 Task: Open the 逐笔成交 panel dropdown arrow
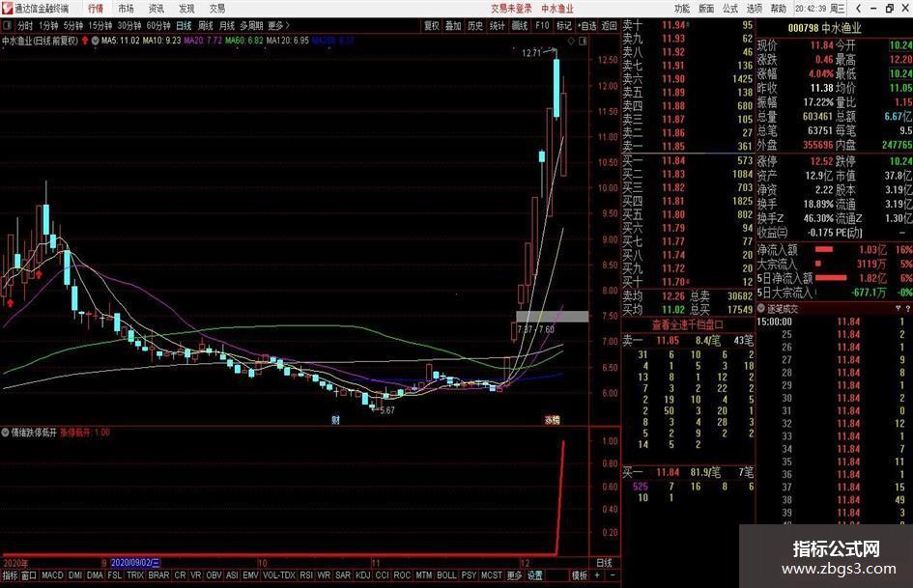click(899, 309)
